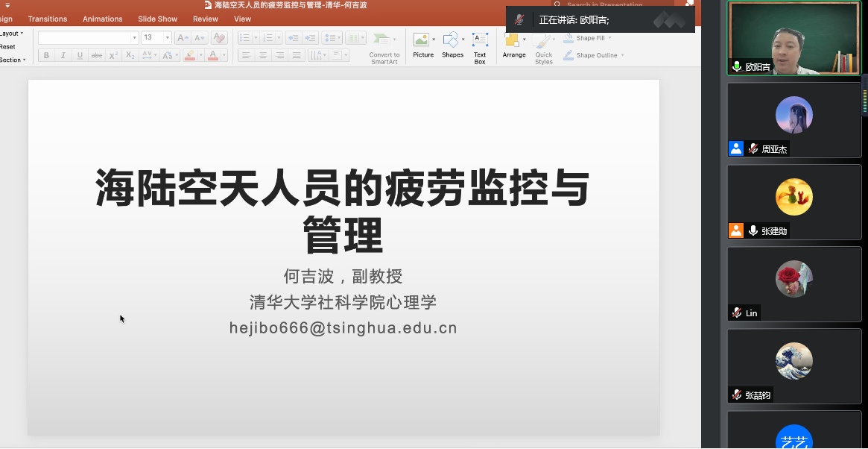Image resolution: width=868 pixels, height=449 pixels.
Task: Open the Transitions tab
Action: coord(47,19)
